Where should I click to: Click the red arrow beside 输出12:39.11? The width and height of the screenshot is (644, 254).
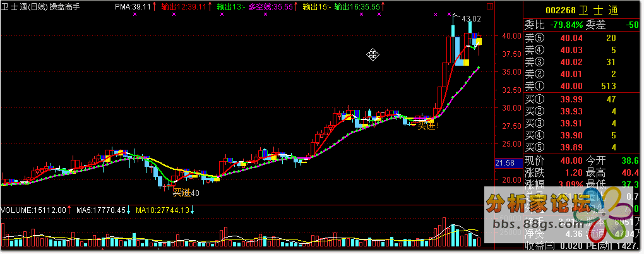210,6
